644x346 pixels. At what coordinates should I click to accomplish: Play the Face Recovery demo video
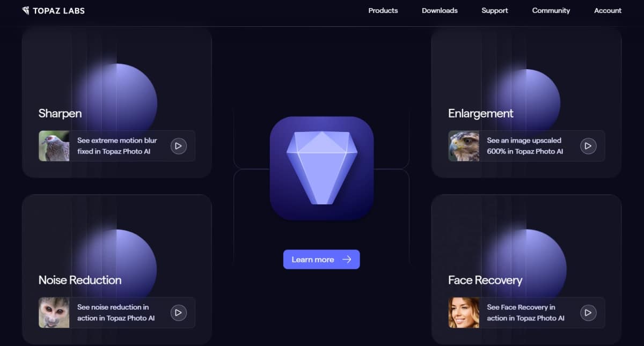pyautogui.click(x=588, y=313)
